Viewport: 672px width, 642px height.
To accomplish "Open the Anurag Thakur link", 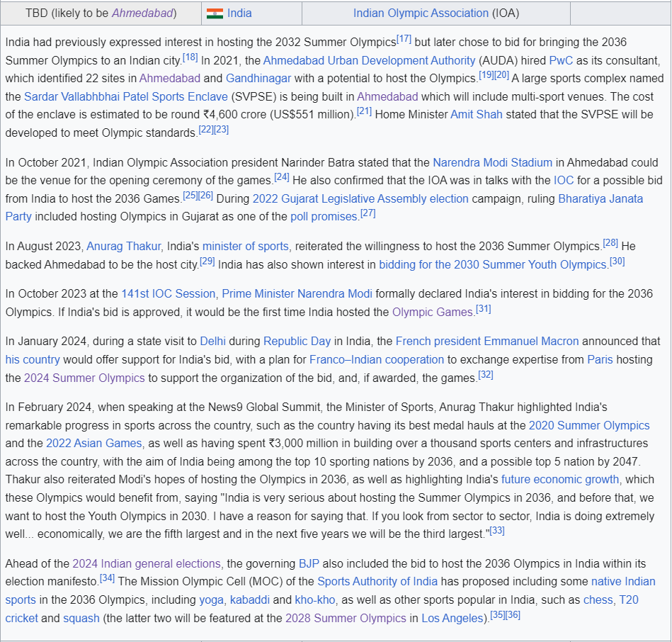I will [123, 246].
